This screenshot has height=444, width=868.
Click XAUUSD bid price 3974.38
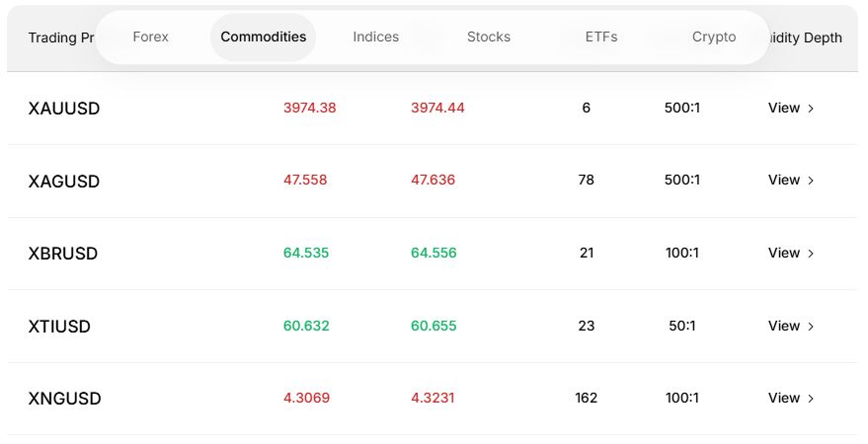(309, 109)
